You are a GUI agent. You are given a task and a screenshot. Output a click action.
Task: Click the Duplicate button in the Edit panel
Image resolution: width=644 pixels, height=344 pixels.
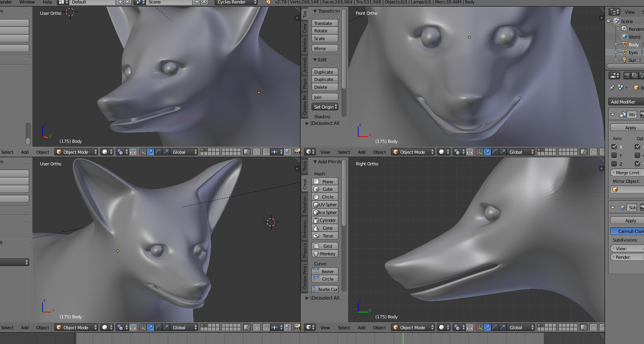324,72
